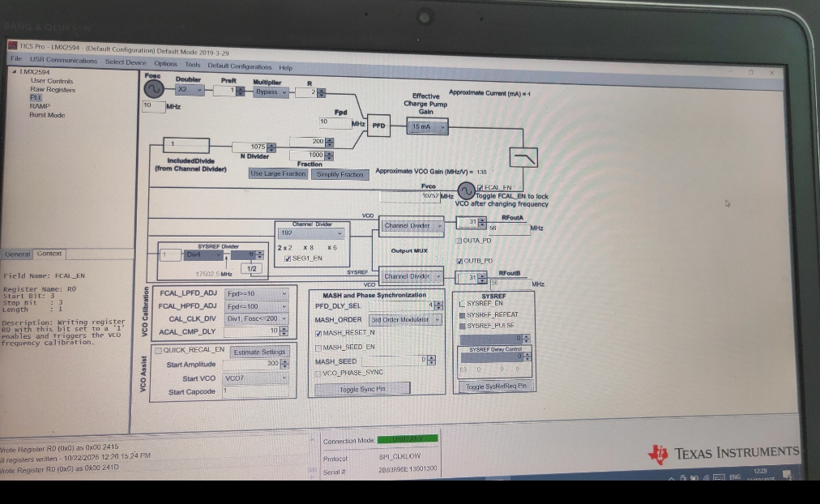
Task: Select Burst Mode in the tree
Action: click(47, 115)
